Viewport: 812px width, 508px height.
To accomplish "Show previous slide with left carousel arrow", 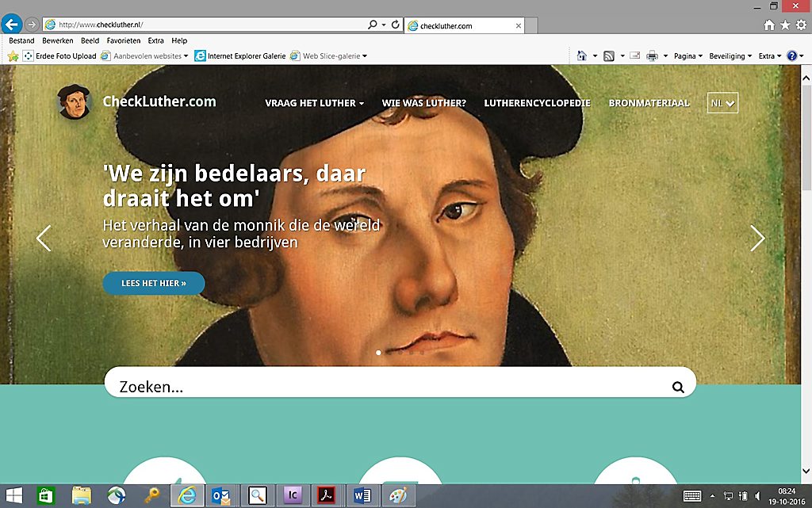I will 44,239.
